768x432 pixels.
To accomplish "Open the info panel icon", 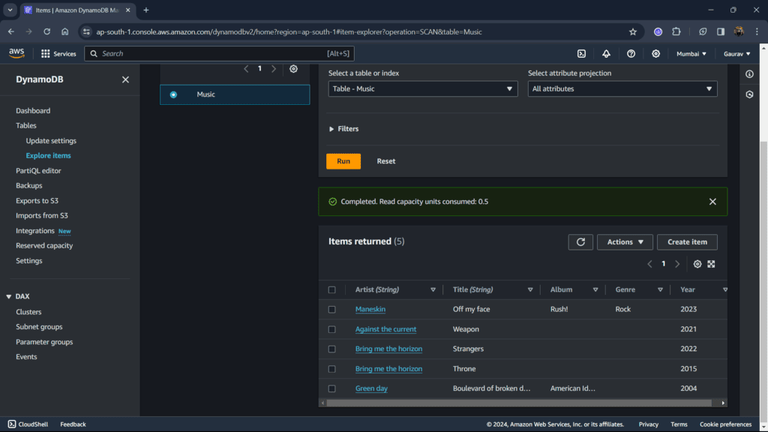I will pos(749,74).
